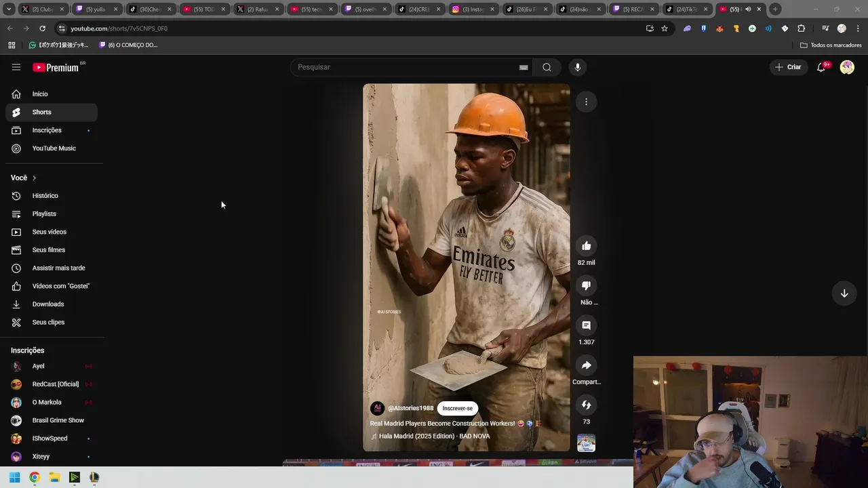
Task: Expand the Você section chevron
Action: point(34,178)
